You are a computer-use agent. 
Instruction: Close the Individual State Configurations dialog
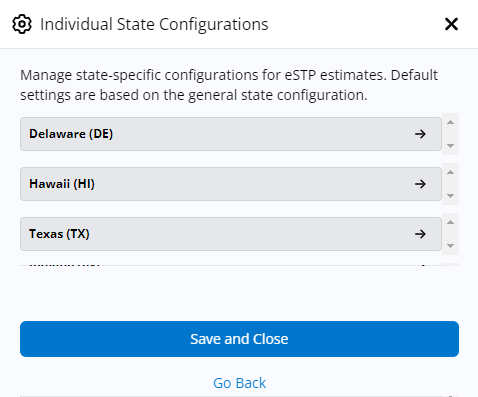tap(451, 24)
